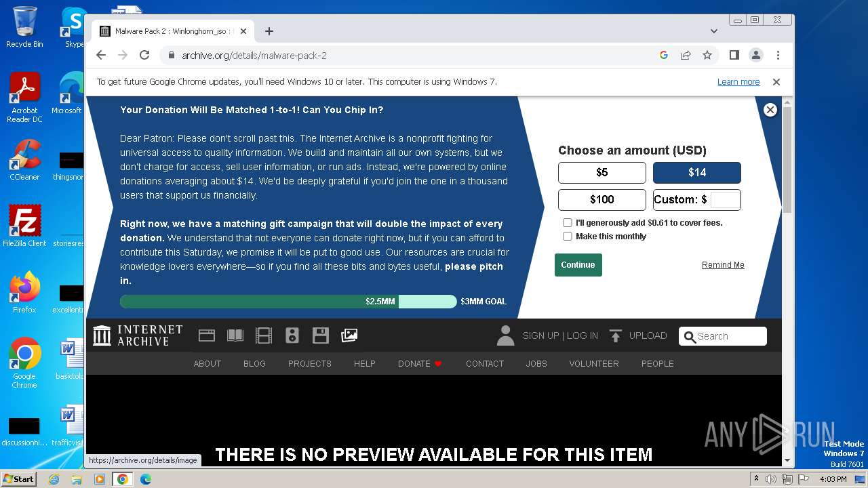The image size is (868, 488).
Task: Click the Acrobat Reader DC desktop icon
Action: tap(24, 98)
